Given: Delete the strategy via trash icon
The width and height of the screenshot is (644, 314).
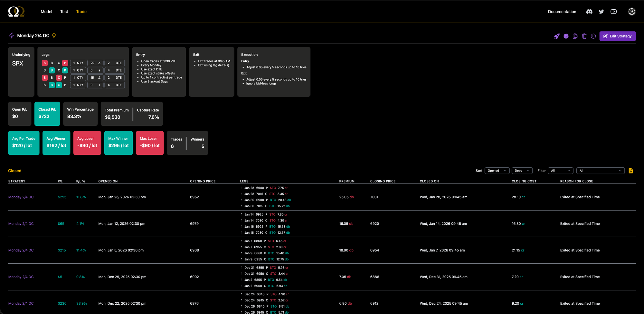Looking at the screenshot, I should 584,36.
